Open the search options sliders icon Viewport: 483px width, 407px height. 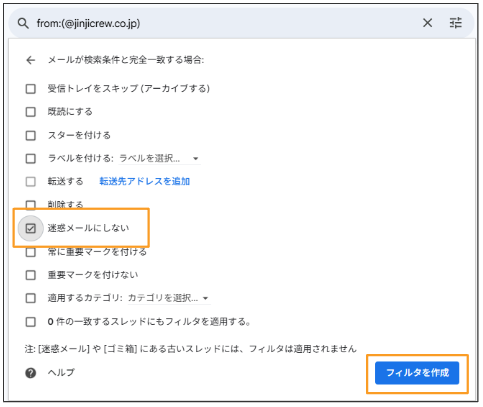point(456,23)
